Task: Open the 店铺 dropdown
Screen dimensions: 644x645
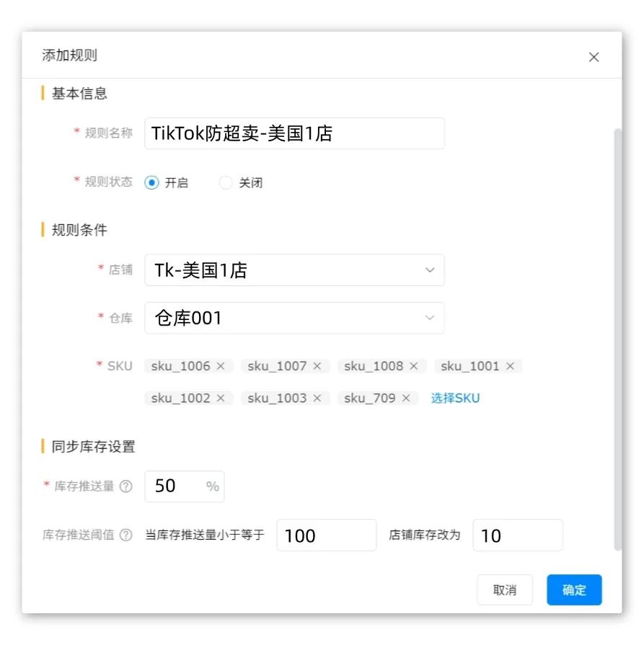Action: coord(294,270)
